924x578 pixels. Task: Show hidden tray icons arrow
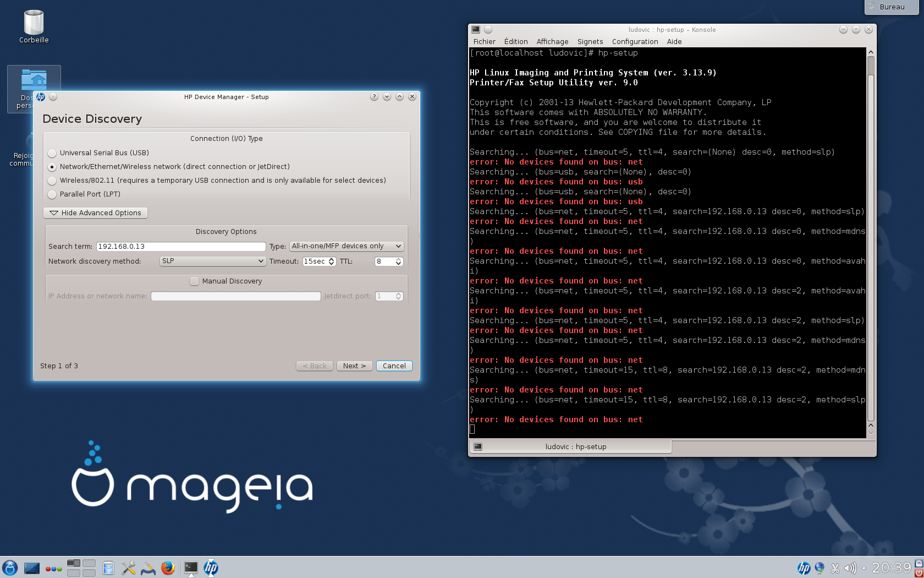pos(864,568)
